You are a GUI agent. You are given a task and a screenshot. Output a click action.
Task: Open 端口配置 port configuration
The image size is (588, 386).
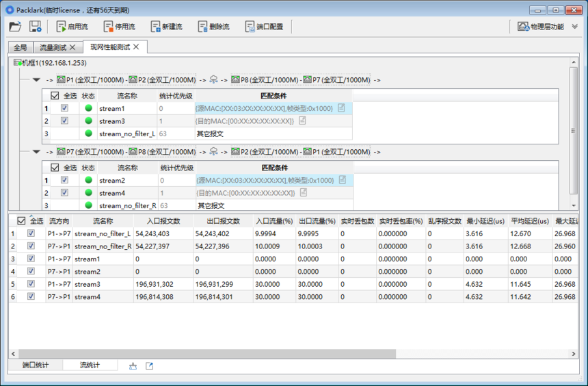264,27
